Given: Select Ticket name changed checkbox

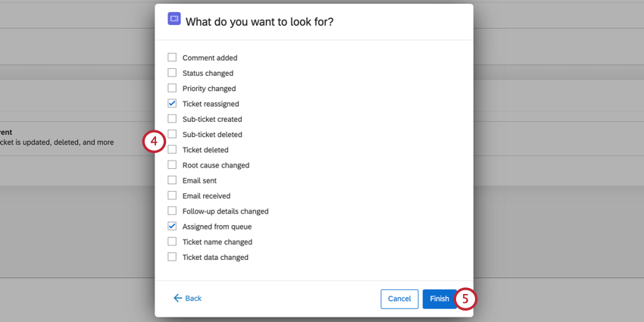Looking at the screenshot, I should click(172, 242).
